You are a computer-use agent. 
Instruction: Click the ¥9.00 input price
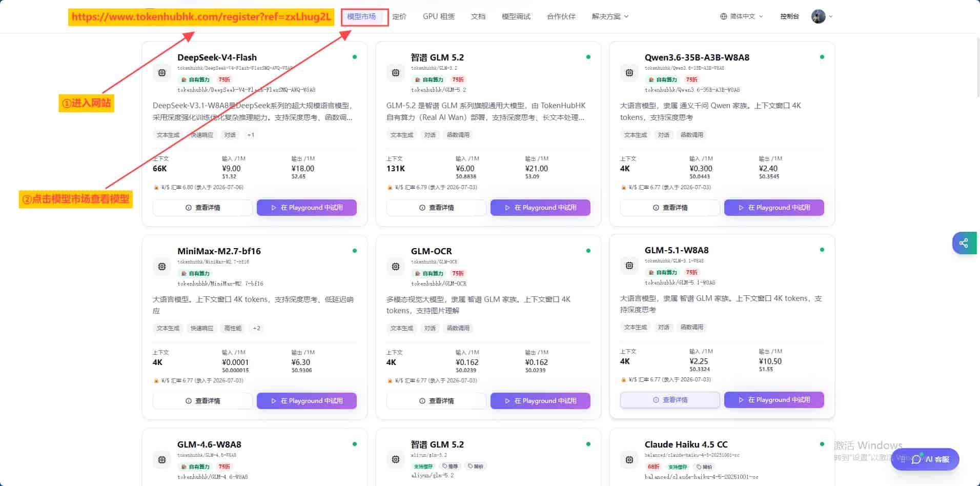click(231, 168)
